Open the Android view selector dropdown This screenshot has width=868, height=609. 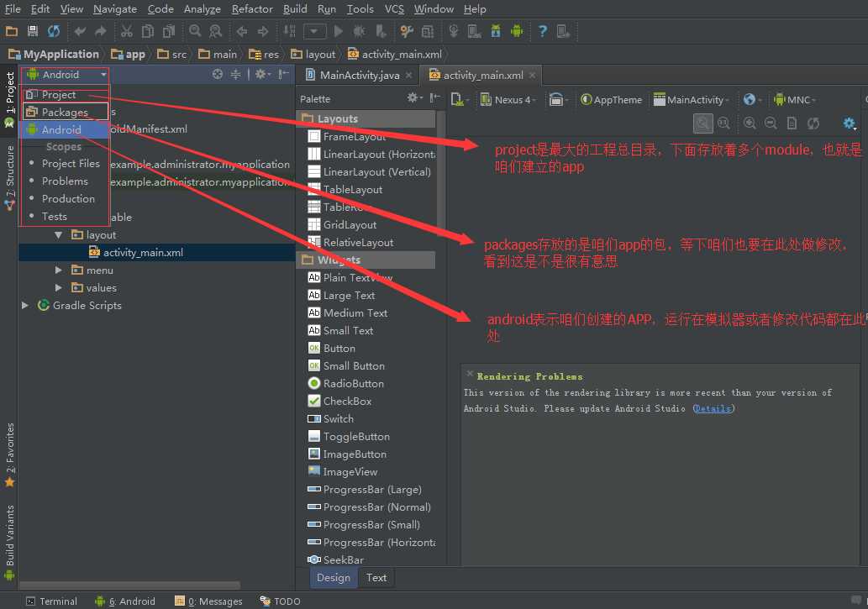pyautogui.click(x=66, y=74)
